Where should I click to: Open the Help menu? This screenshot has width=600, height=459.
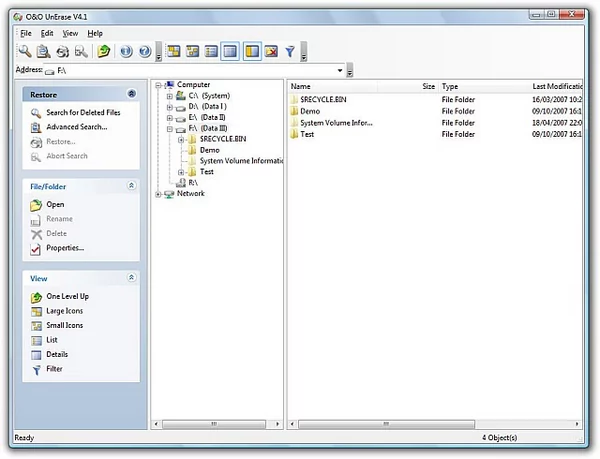95,33
